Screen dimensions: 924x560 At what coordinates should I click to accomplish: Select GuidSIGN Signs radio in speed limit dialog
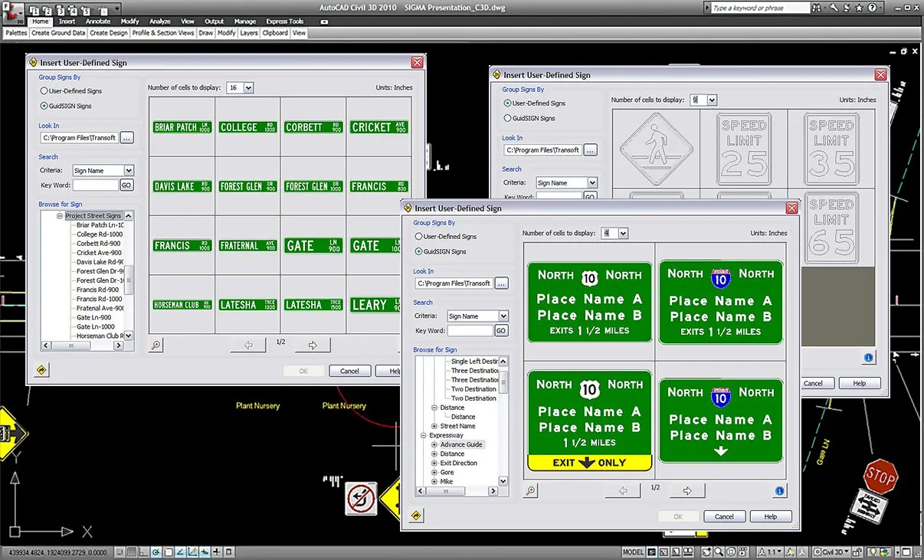point(507,118)
